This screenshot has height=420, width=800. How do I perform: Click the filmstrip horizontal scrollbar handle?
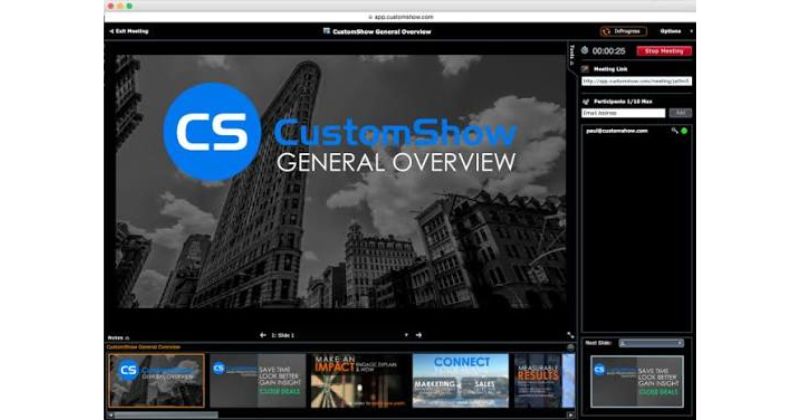pyautogui.click(x=166, y=415)
